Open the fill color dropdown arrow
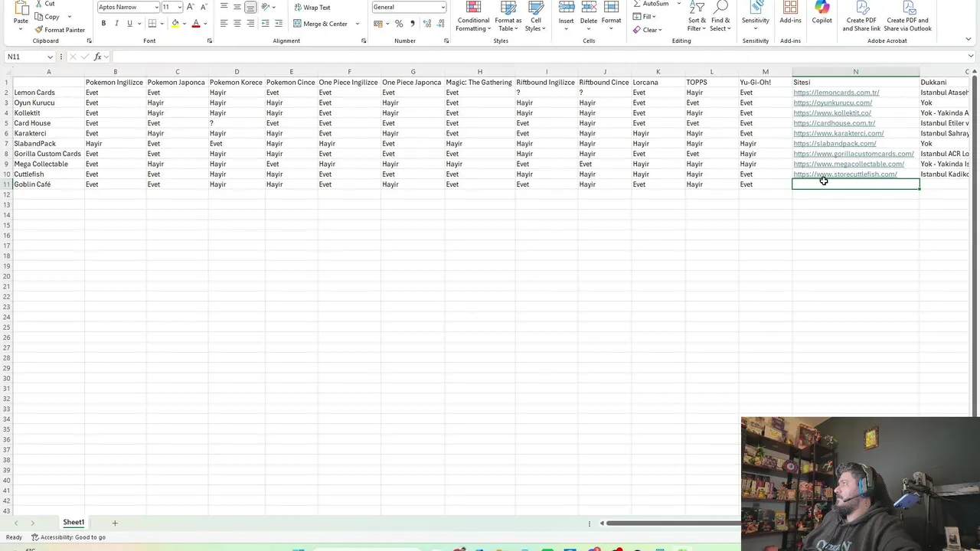Image resolution: width=980 pixels, height=551 pixels. [185, 24]
